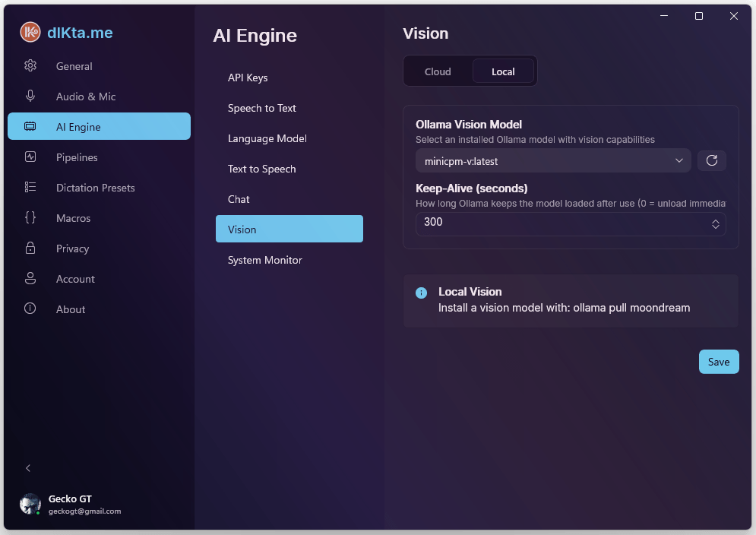Screen dimensions: 756x535
Task: Click the Local Vision info icon
Action: 421,293
